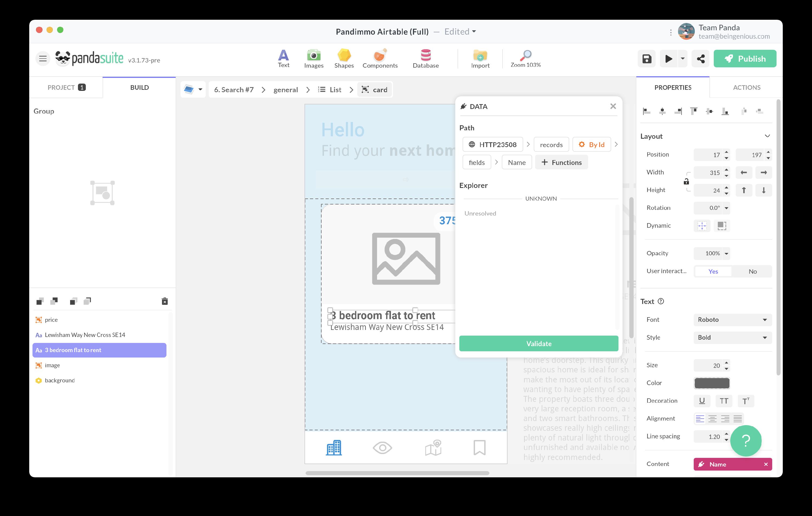Delete layer with the trash icon
This screenshot has height=516, width=812.
pos(165,301)
